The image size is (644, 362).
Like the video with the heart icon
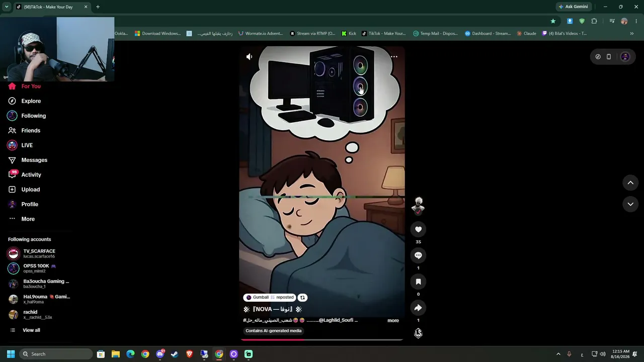(x=418, y=229)
